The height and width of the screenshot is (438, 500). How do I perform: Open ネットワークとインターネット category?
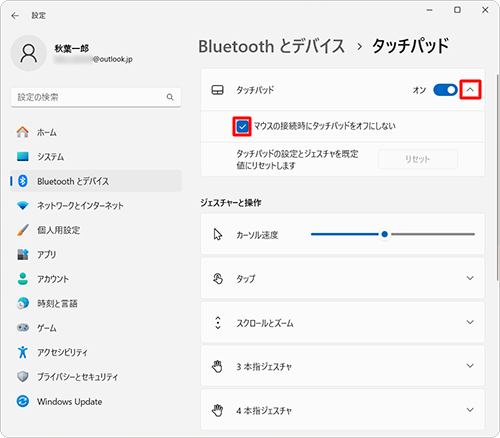click(x=96, y=206)
